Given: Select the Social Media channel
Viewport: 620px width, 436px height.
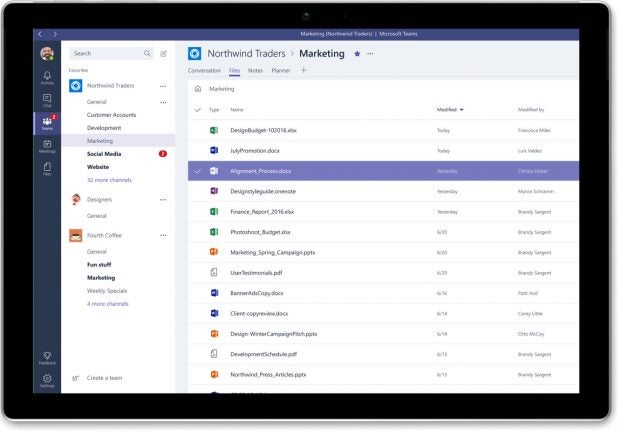Looking at the screenshot, I should [x=104, y=154].
